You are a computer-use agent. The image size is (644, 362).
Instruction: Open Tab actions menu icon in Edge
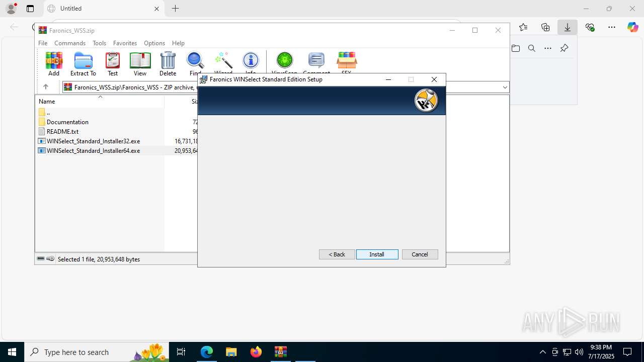click(x=30, y=9)
